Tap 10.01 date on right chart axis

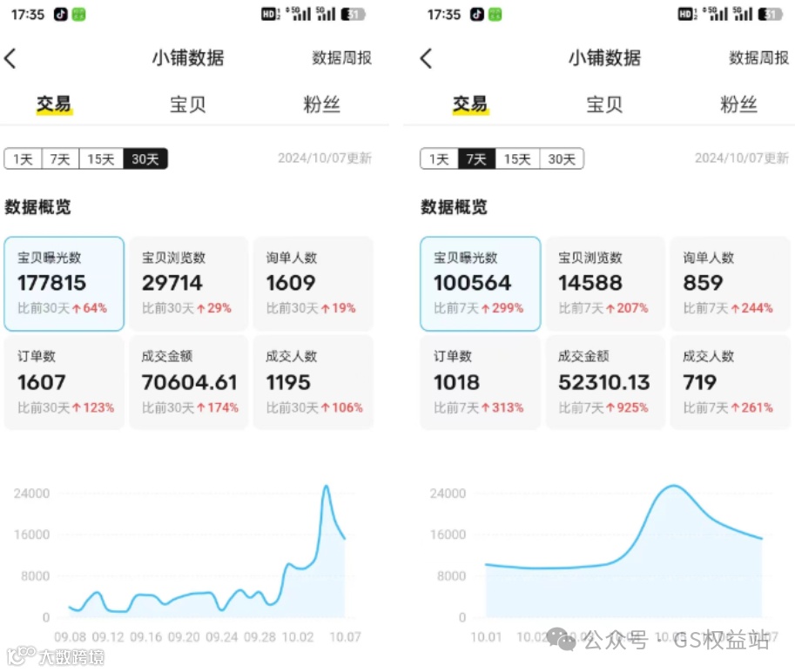pyautogui.click(x=486, y=637)
